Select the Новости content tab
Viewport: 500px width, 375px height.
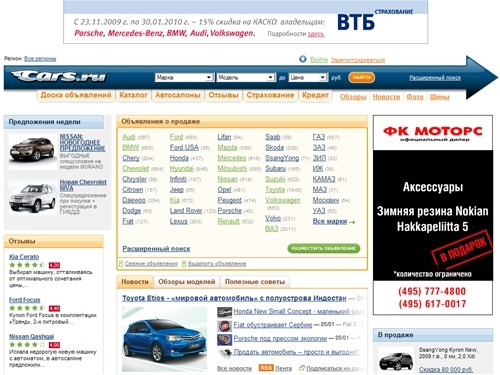pos(135,282)
